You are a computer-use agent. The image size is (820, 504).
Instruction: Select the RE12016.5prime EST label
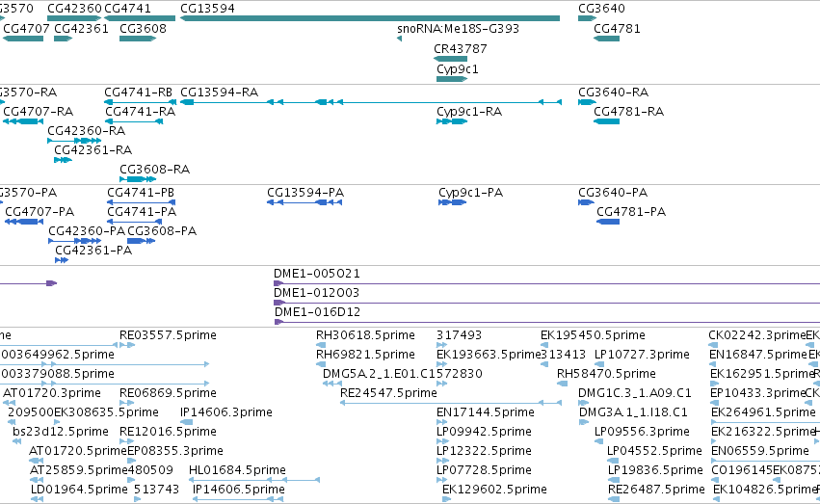pos(168,432)
